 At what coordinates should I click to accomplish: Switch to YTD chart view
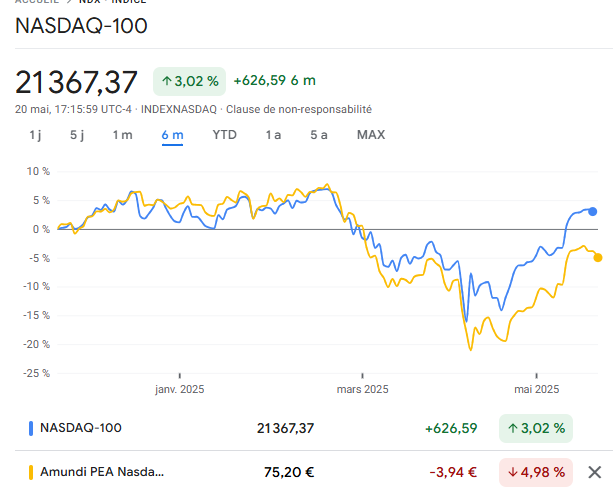pyautogui.click(x=224, y=135)
